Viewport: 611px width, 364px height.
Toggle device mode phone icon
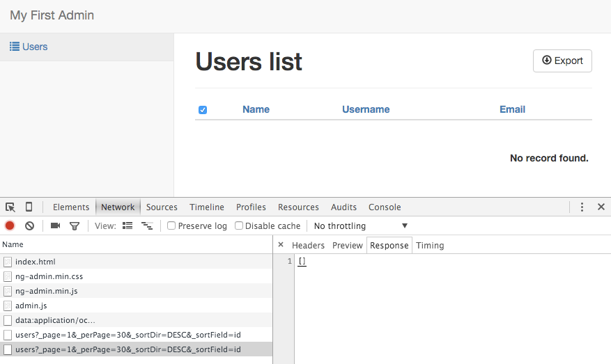tap(29, 207)
